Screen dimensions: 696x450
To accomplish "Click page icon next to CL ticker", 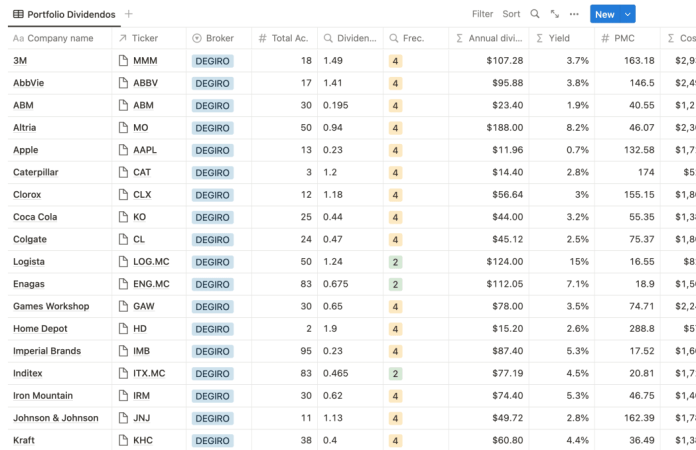I will (x=123, y=239).
